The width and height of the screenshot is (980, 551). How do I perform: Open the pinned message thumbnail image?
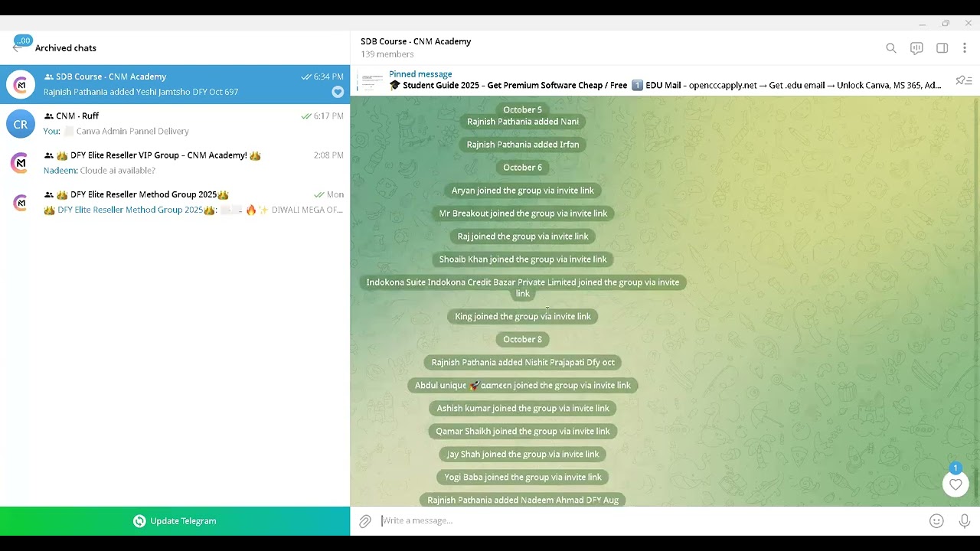coord(372,80)
